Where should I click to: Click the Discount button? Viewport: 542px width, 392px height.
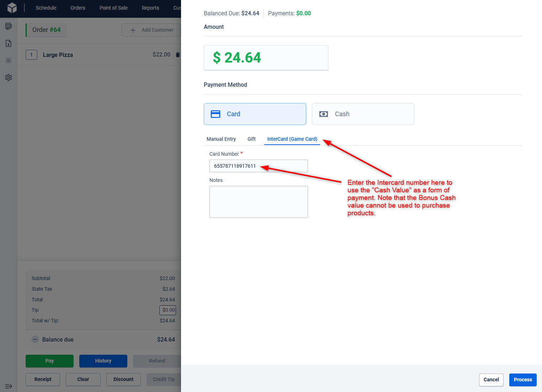tap(123, 379)
